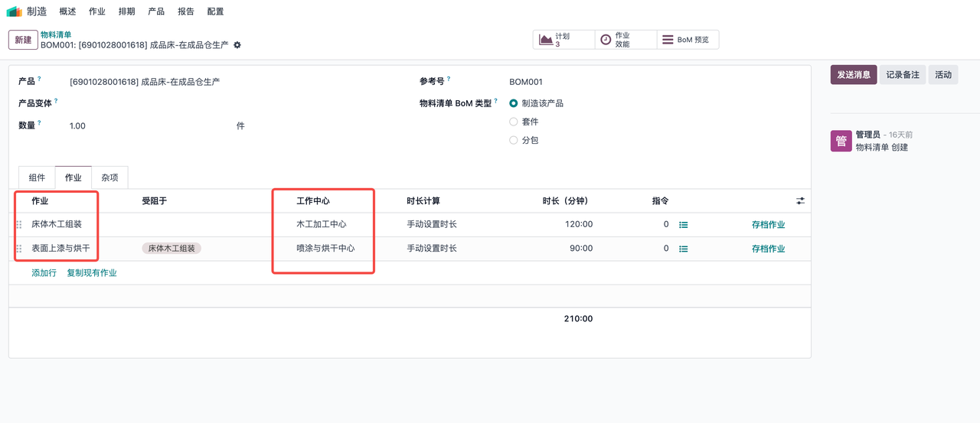Screen dimensions: 980x423
Task: Open the 作业 top menu
Action: click(97, 11)
